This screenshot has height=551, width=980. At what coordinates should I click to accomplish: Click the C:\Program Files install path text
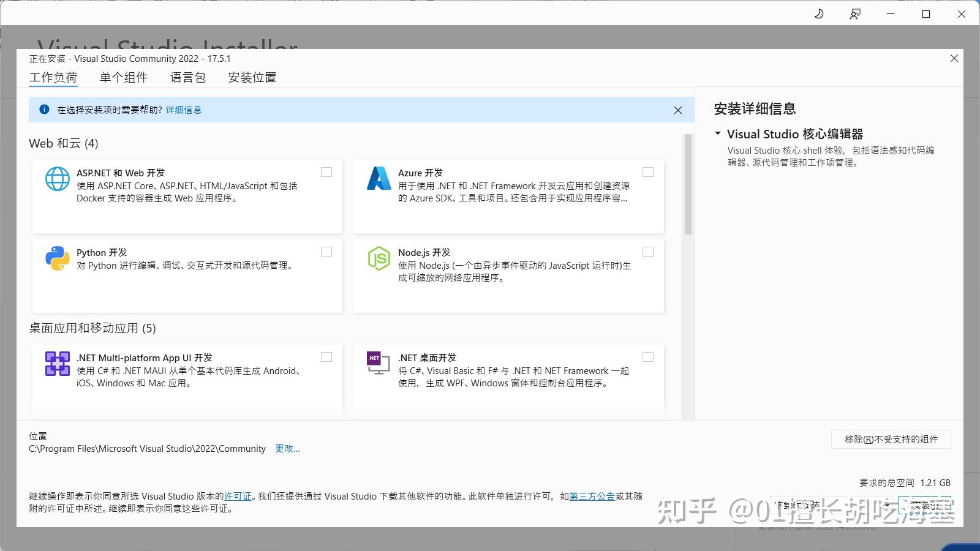[148, 449]
